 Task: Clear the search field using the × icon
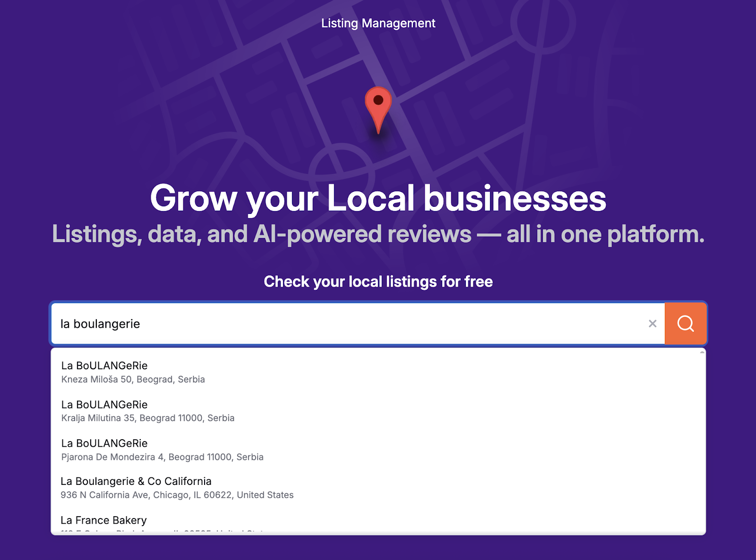click(653, 323)
